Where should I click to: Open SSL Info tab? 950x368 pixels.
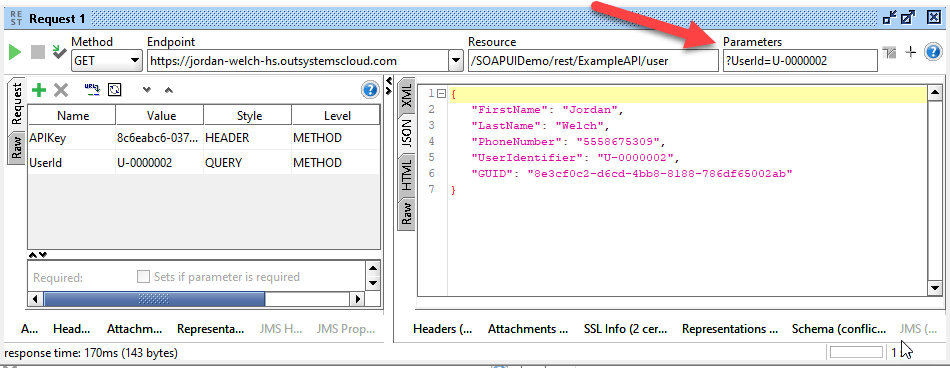[625, 329]
